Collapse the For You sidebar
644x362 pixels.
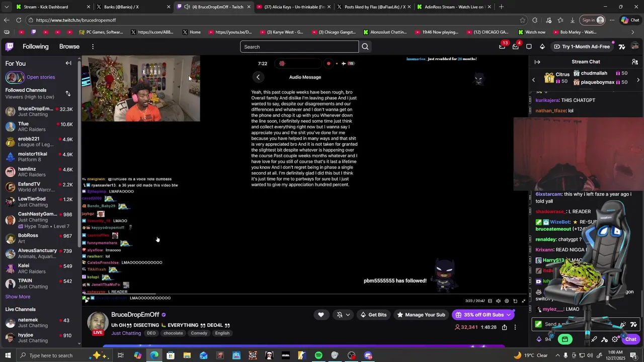tap(68, 63)
